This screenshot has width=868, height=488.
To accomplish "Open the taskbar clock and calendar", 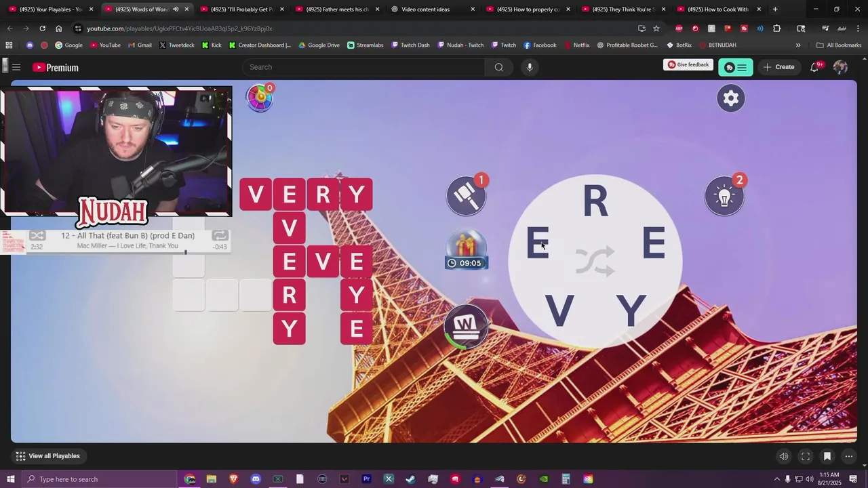I will [x=829, y=479].
